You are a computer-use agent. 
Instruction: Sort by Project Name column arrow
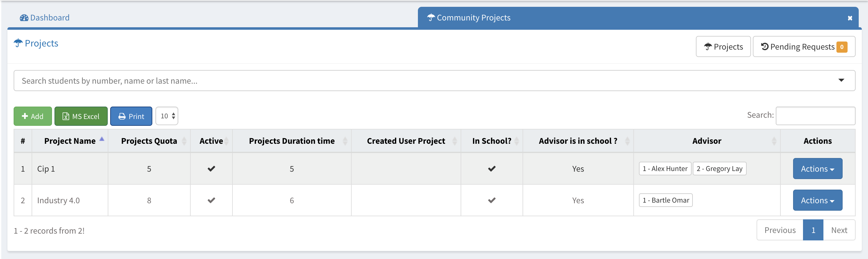pyautogui.click(x=102, y=139)
